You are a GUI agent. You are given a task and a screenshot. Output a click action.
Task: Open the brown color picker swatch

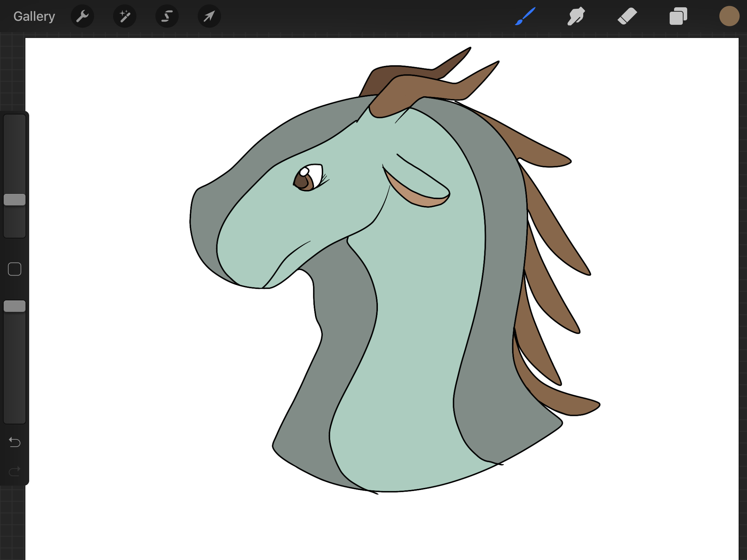tap(729, 16)
